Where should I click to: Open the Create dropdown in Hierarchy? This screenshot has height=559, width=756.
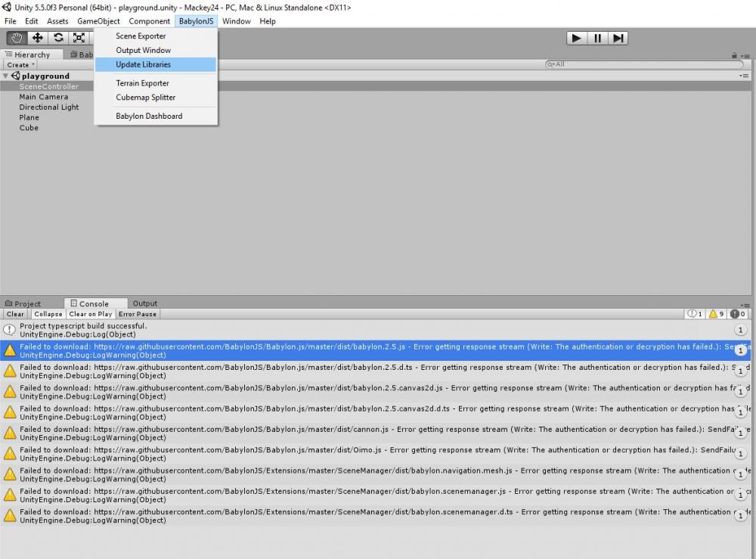pyautogui.click(x=20, y=64)
